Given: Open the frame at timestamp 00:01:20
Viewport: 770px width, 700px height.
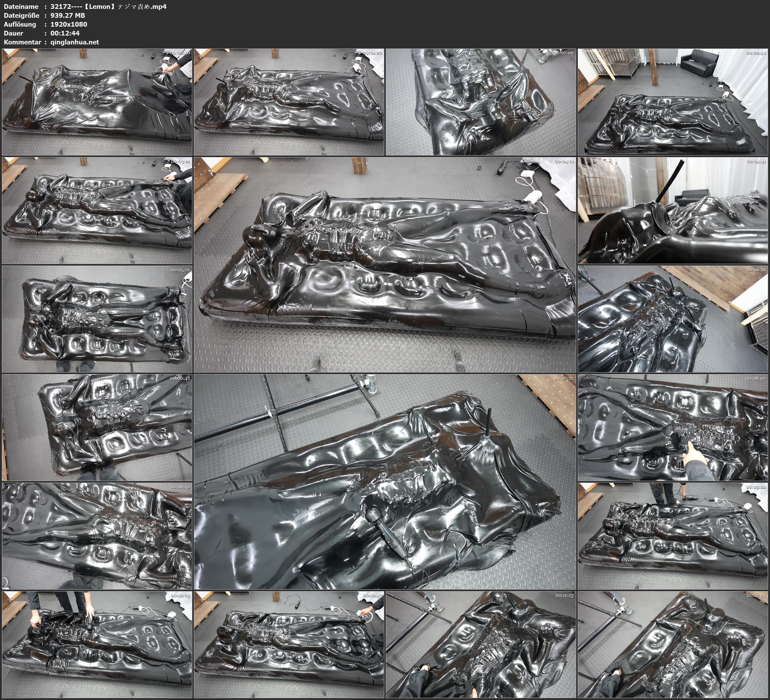Looking at the screenshot, I should coord(289,102).
